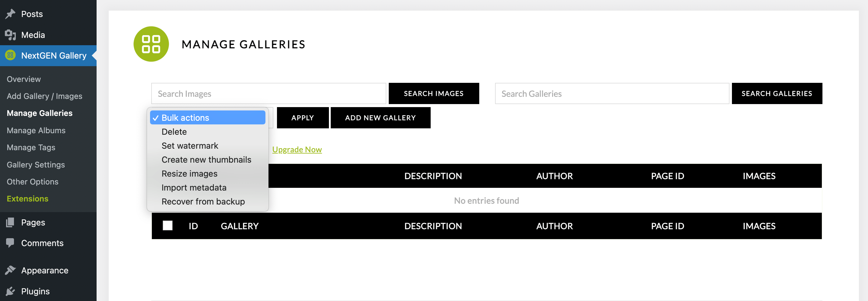Choose Delete from bulk actions list
Image resolution: width=868 pixels, height=301 pixels.
click(x=174, y=132)
